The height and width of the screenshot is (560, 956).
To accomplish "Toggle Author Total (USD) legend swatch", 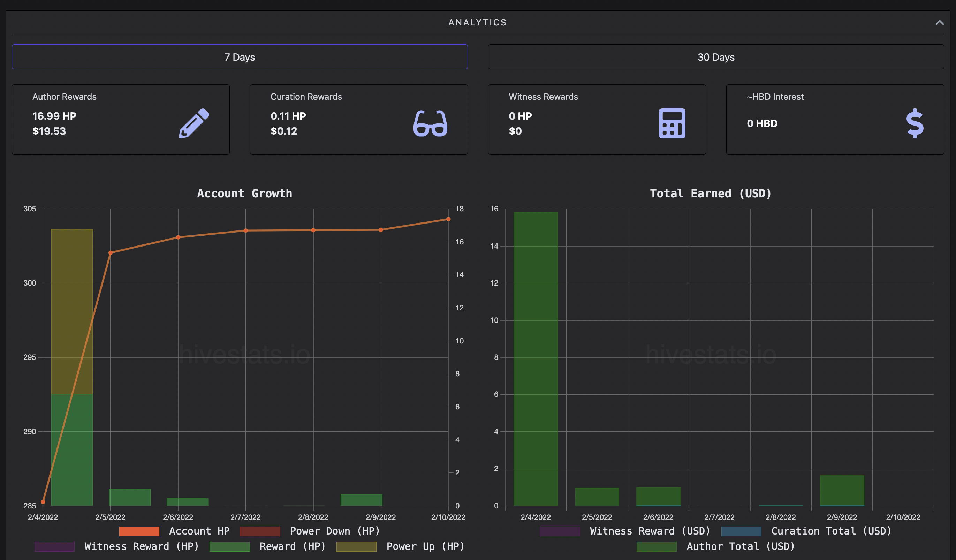I will 656,546.
